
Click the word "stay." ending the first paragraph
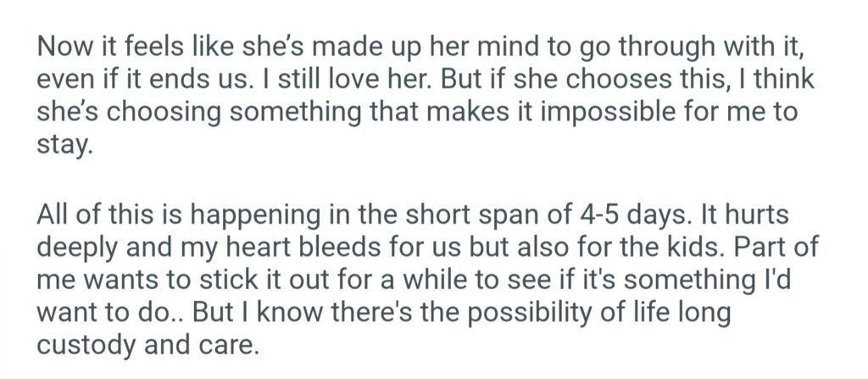(x=61, y=144)
